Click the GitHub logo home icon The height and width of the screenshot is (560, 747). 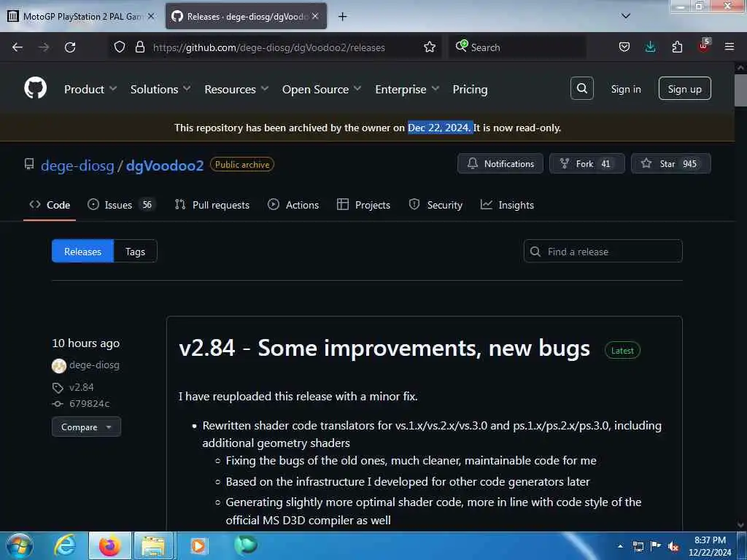pyautogui.click(x=35, y=88)
